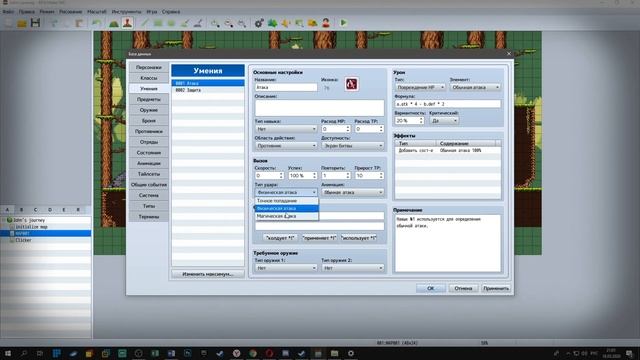Screen dimensions: 640x360
Task: Open the Файл menu
Action: [8, 11]
